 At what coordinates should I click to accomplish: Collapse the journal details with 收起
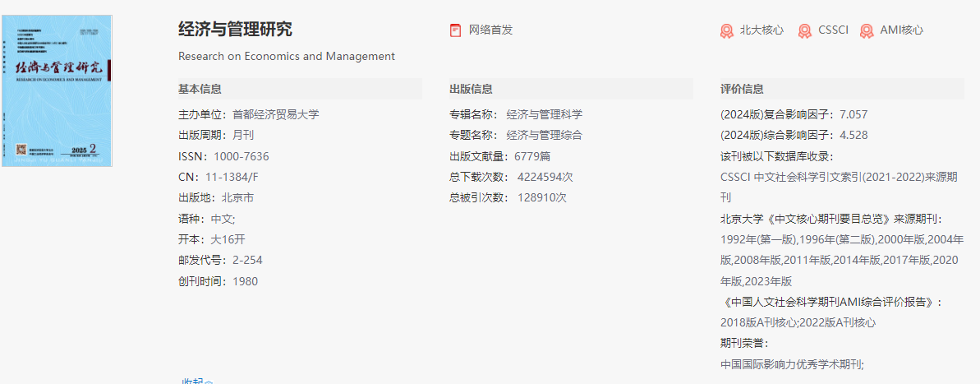tap(197, 380)
